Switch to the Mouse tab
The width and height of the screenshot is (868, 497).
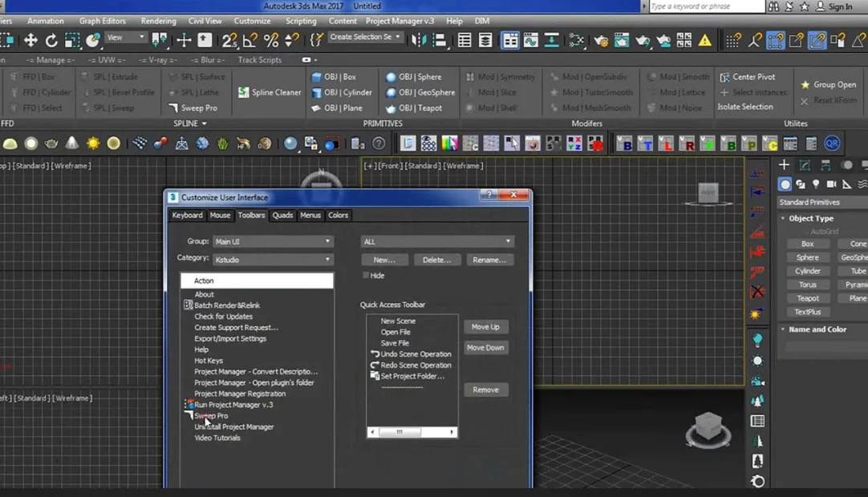[x=220, y=216]
